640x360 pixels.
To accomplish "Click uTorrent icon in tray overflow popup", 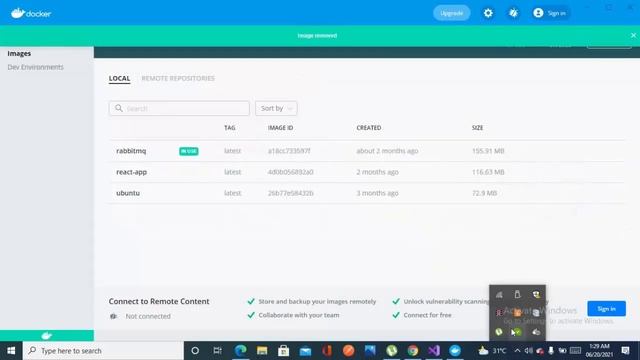I will coord(499,332).
